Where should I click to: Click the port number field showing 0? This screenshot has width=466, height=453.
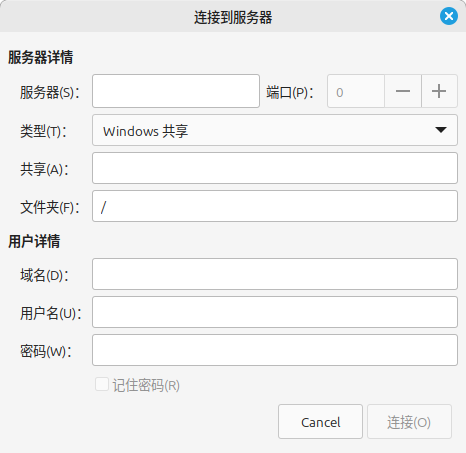pyautogui.click(x=356, y=91)
